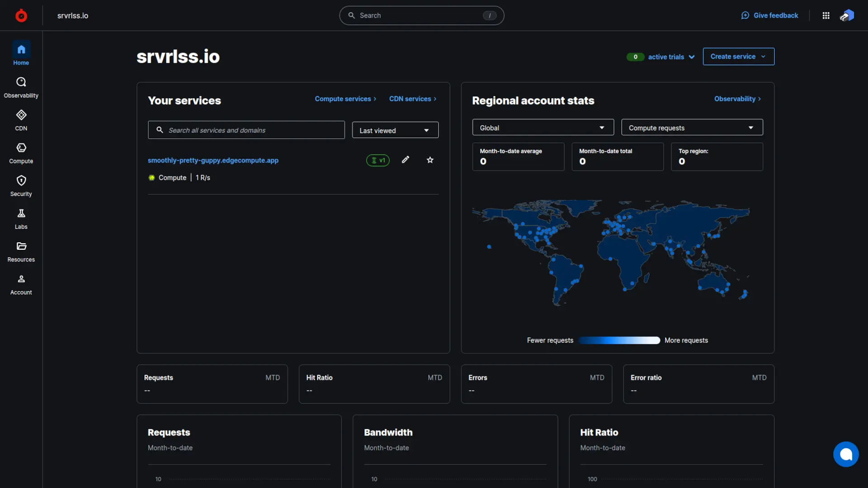Go to Compute services link
The width and height of the screenshot is (868, 488).
coord(345,99)
